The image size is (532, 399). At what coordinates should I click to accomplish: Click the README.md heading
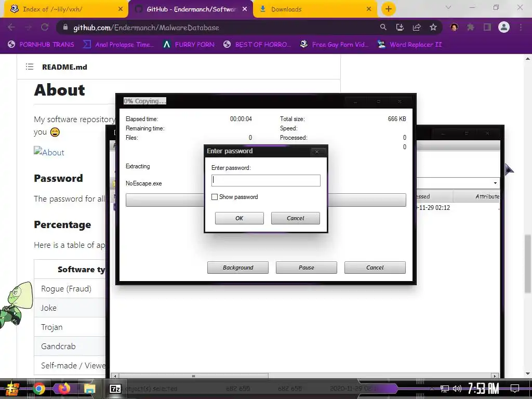click(x=64, y=67)
